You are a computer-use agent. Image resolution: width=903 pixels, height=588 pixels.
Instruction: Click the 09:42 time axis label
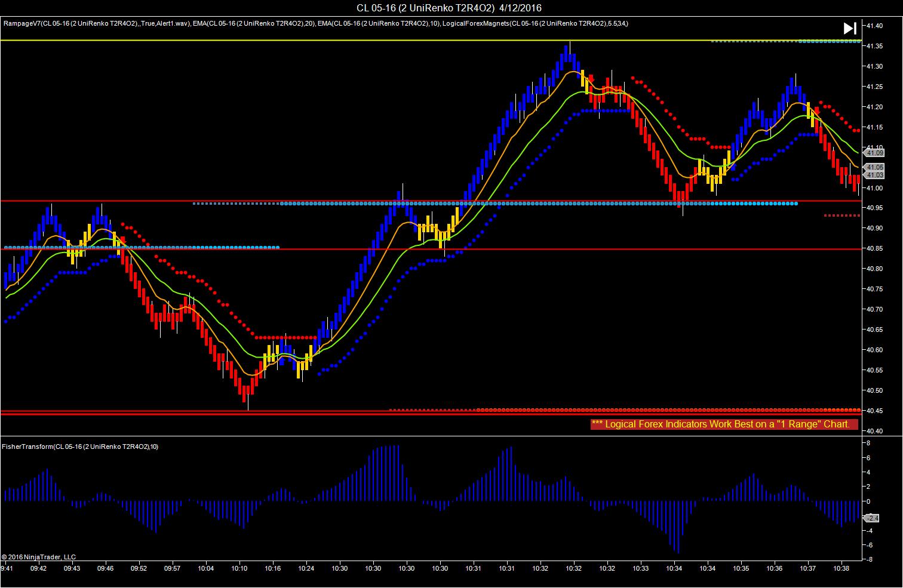[x=39, y=569]
